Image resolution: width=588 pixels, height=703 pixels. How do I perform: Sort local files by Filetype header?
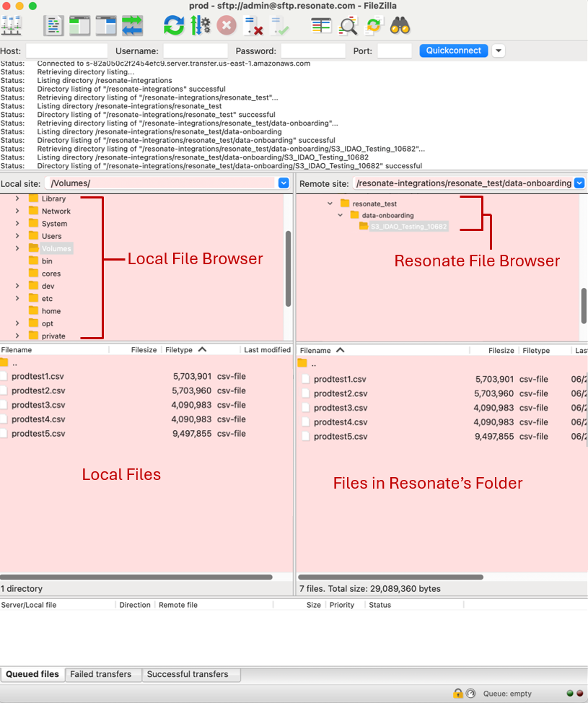coord(199,350)
